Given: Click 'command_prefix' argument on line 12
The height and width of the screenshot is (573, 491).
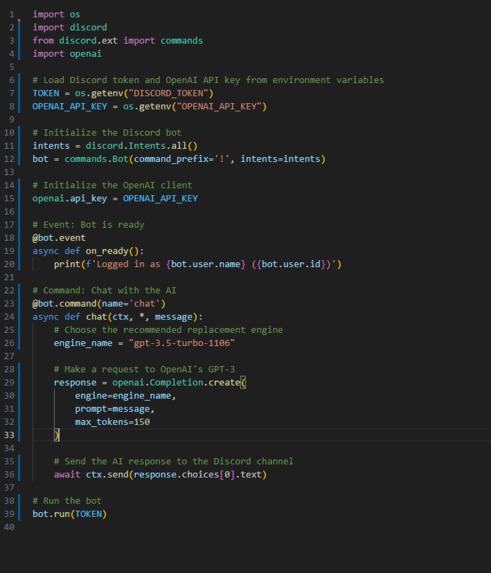Looking at the screenshot, I should point(171,159).
